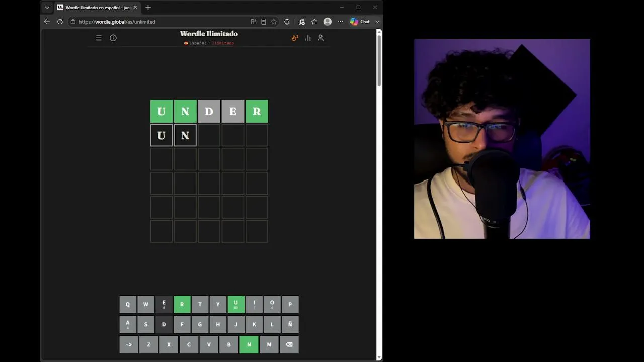
Task: Tap the C key
Action: click(189, 345)
